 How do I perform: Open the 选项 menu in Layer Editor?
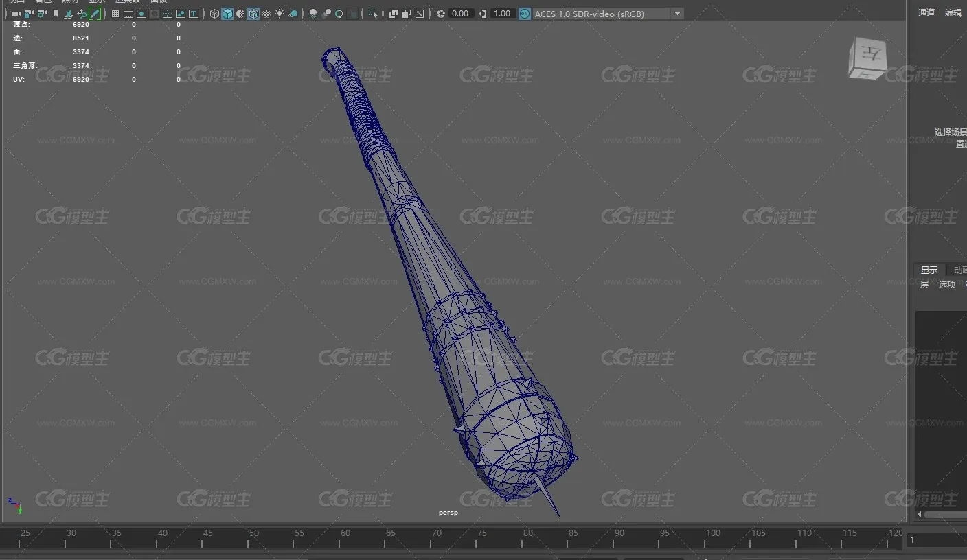[947, 284]
